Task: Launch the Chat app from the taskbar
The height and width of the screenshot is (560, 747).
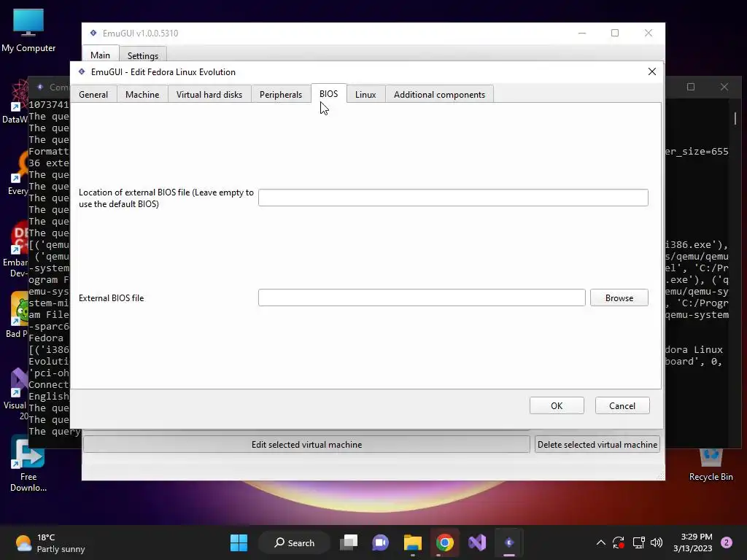Action: point(380,542)
